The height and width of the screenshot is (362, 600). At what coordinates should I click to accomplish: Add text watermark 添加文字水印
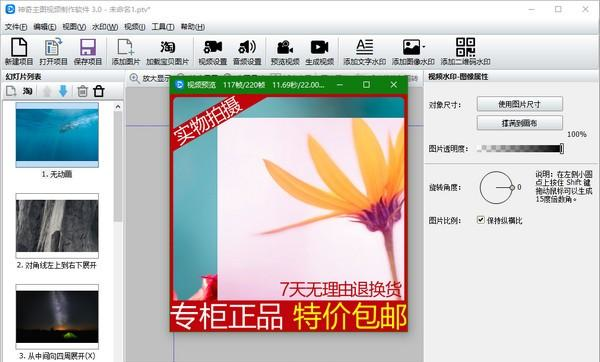point(364,51)
